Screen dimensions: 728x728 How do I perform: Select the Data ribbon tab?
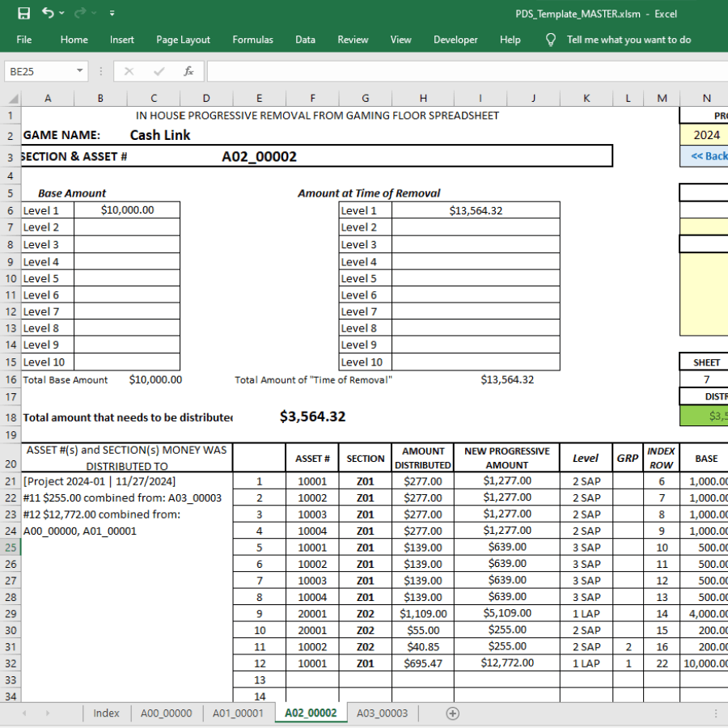coord(306,40)
